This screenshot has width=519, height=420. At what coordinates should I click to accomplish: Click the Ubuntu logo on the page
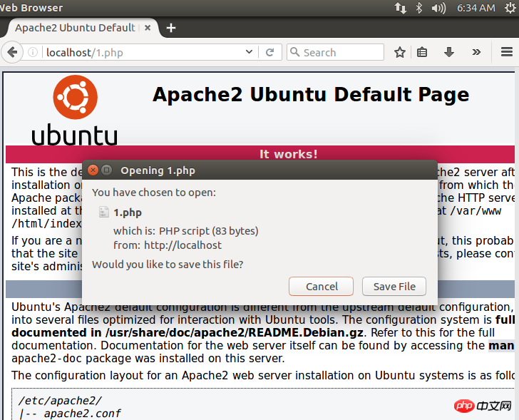coord(74,111)
